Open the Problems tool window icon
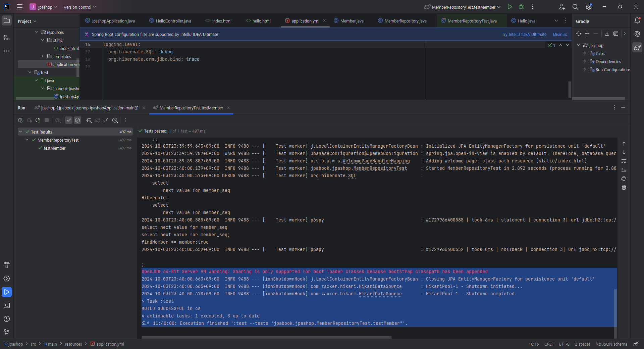This screenshot has height=349, width=644. [x=7, y=319]
